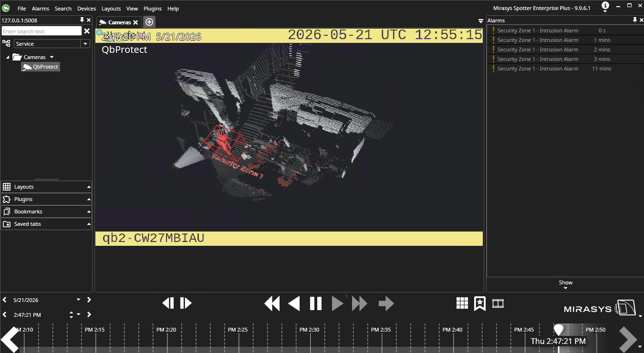Click the forward play button
Viewport: 644px width, 353px height.
(337, 303)
